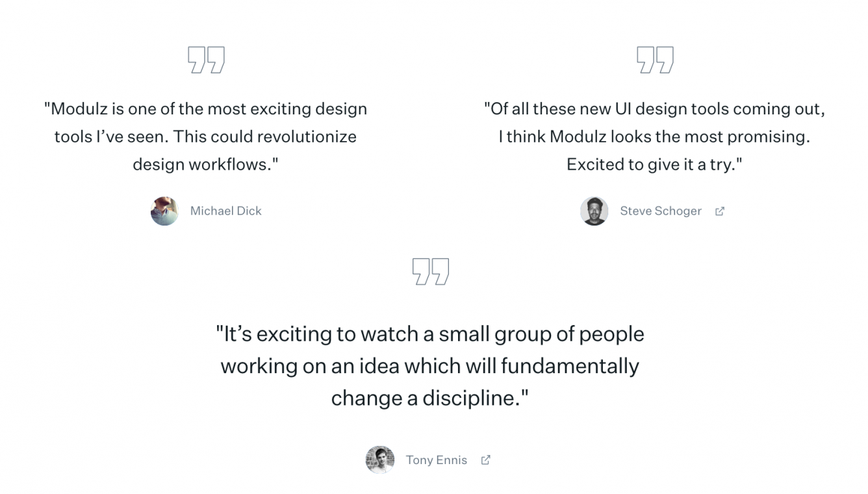Click Michael Dick's avatar photo
Image resolution: width=868 pixels, height=494 pixels.
164,211
